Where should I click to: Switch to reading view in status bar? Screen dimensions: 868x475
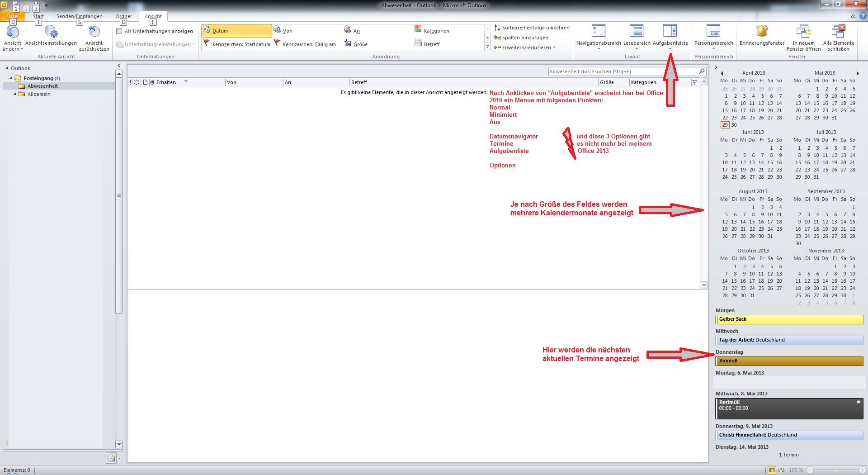781,470
